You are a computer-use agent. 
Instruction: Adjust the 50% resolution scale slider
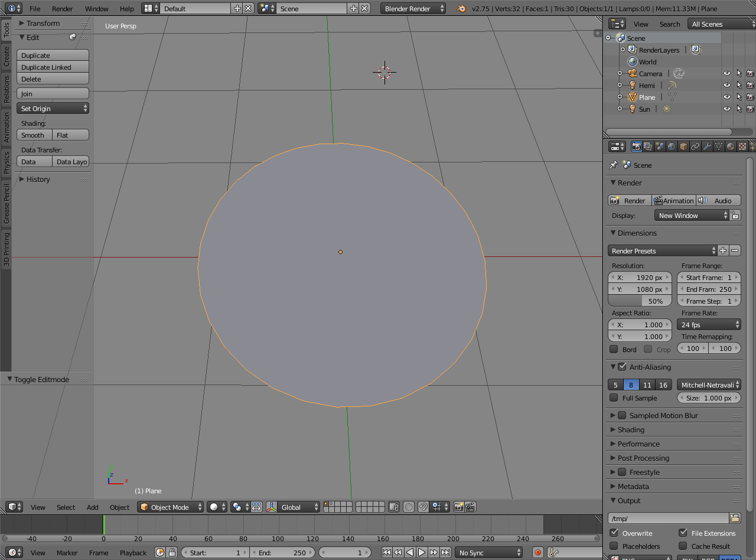[x=640, y=301]
